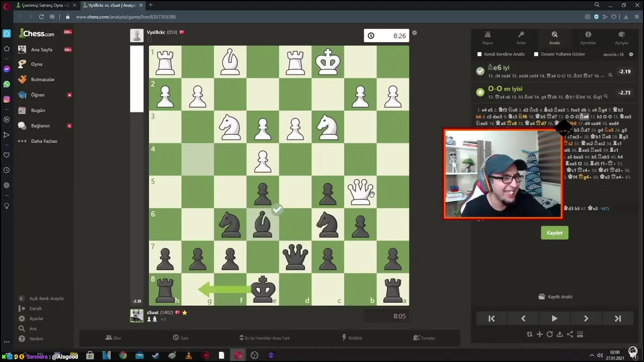
Task: Collapse the sidebar with Daralt
Action: 30,309
